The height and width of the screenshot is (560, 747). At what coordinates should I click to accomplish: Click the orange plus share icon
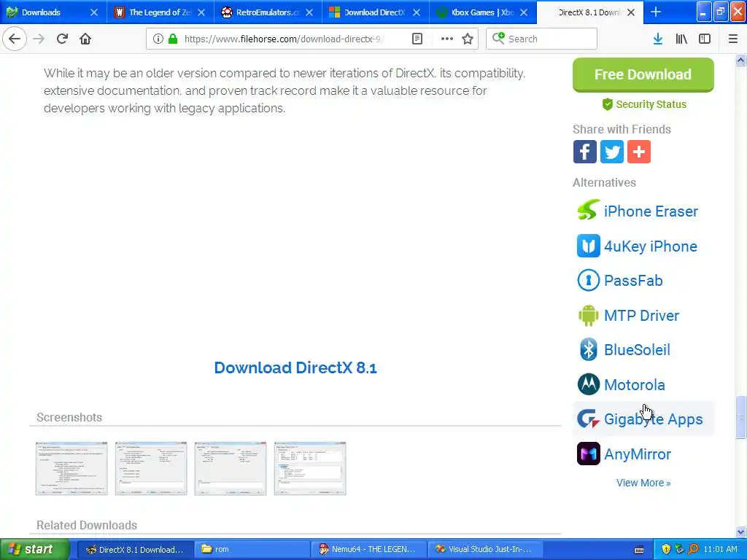pos(639,152)
